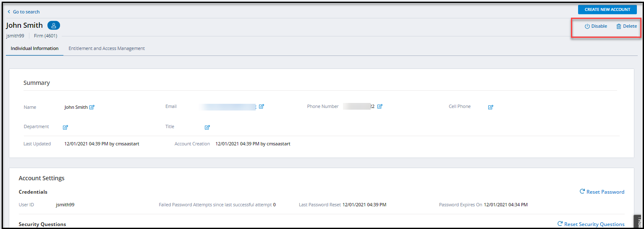Click the Firm (4601) label
644x229 pixels.
[x=45, y=36]
